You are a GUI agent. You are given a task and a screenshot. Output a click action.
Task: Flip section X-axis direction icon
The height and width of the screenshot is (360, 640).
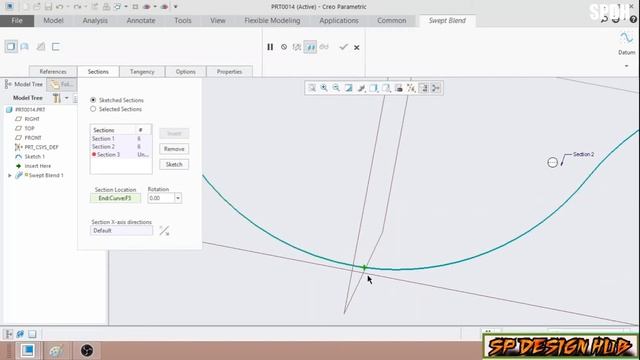pyautogui.click(x=164, y=231)
